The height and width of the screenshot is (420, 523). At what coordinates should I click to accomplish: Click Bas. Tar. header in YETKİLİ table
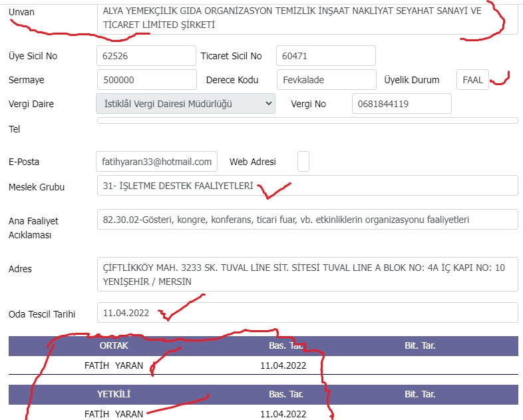coord(286,394)
